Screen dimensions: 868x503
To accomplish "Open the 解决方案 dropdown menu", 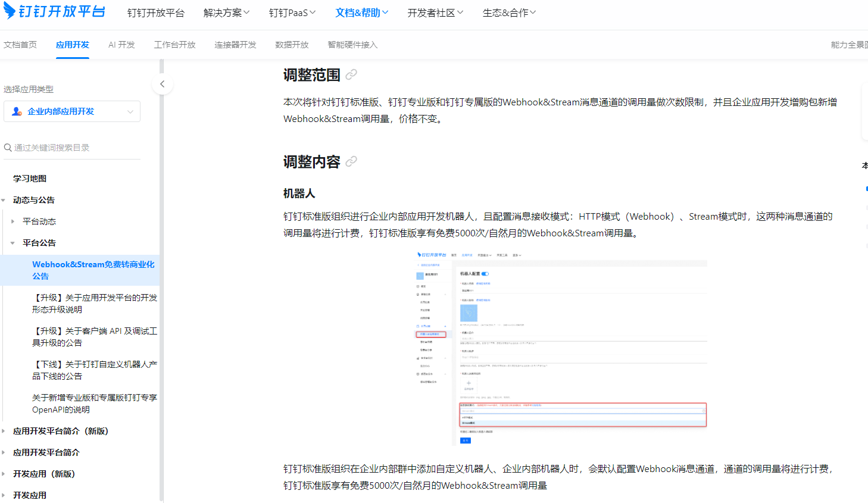I will (226, 13).
